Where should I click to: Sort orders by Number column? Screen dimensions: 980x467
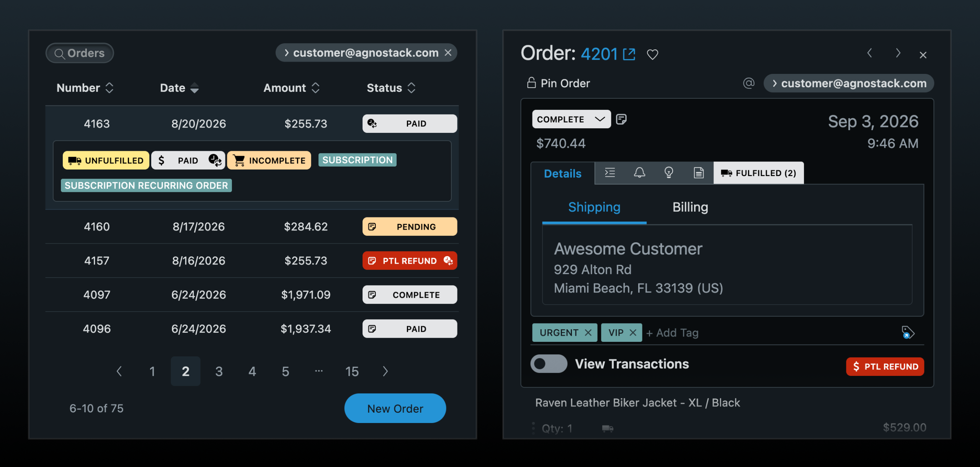(x=85, y=88)
